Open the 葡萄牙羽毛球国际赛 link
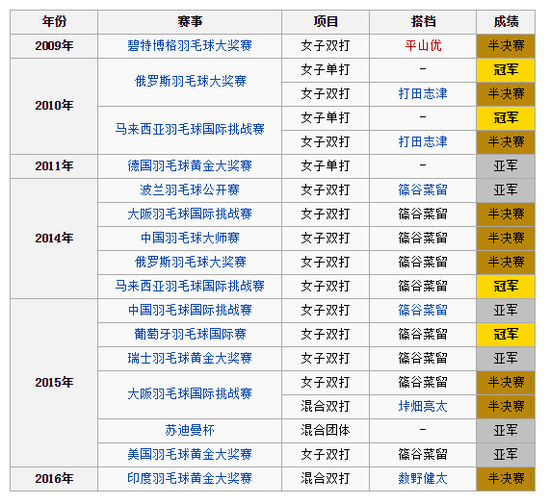550x504 pixels. tap(189, 334)
